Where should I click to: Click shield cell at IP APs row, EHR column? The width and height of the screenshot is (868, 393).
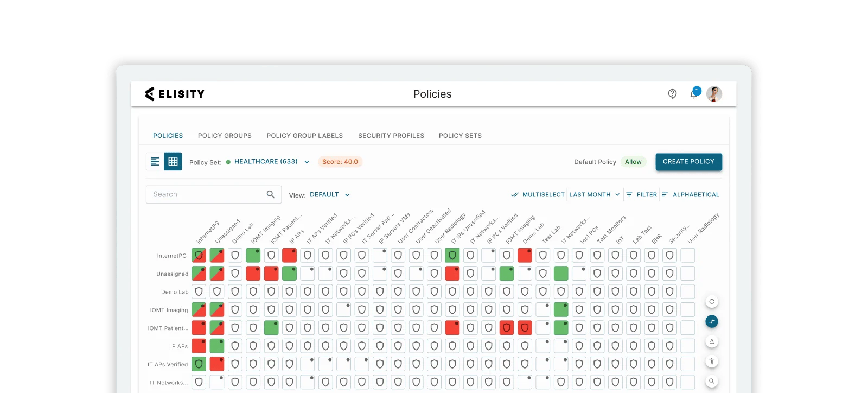pyautogui.click(x=652, y=346)
